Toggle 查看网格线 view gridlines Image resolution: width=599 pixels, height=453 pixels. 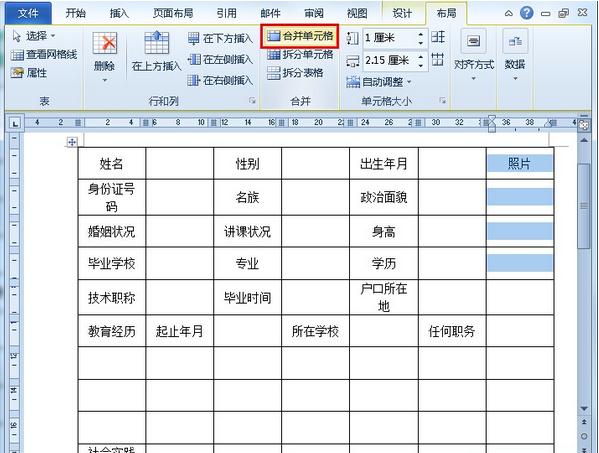pyautogui.click(x=44, y=55)
